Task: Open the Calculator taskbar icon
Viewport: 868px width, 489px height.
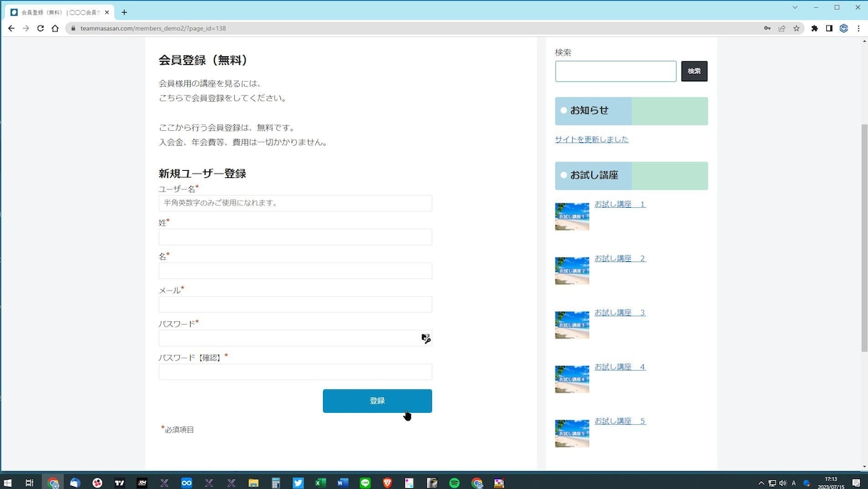Action: pos(276,483)
